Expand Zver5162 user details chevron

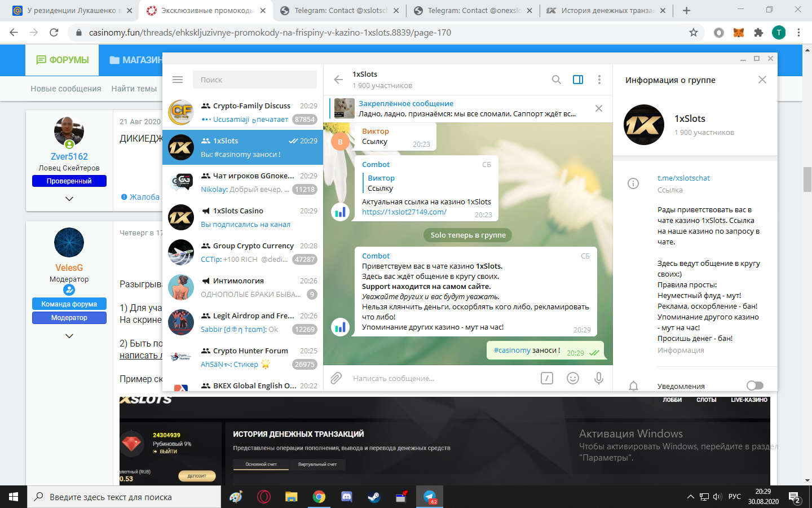point(69,199)
